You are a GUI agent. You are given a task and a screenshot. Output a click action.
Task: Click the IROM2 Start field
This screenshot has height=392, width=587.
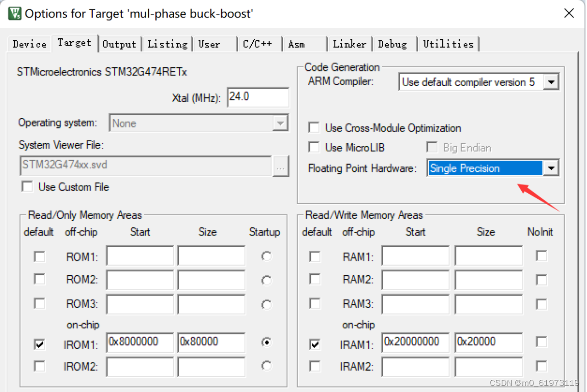pyautogui.click(x=140, y=367)
